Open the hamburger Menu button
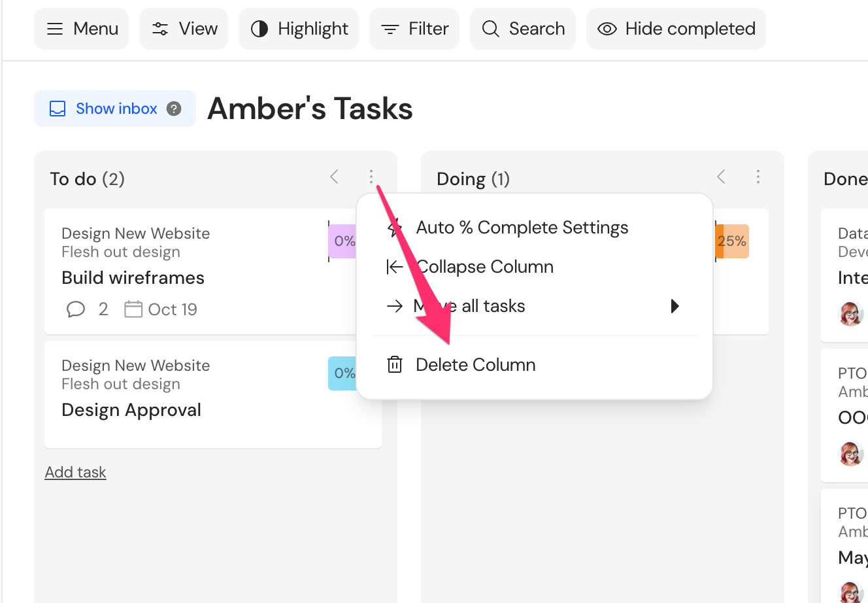 81,29
